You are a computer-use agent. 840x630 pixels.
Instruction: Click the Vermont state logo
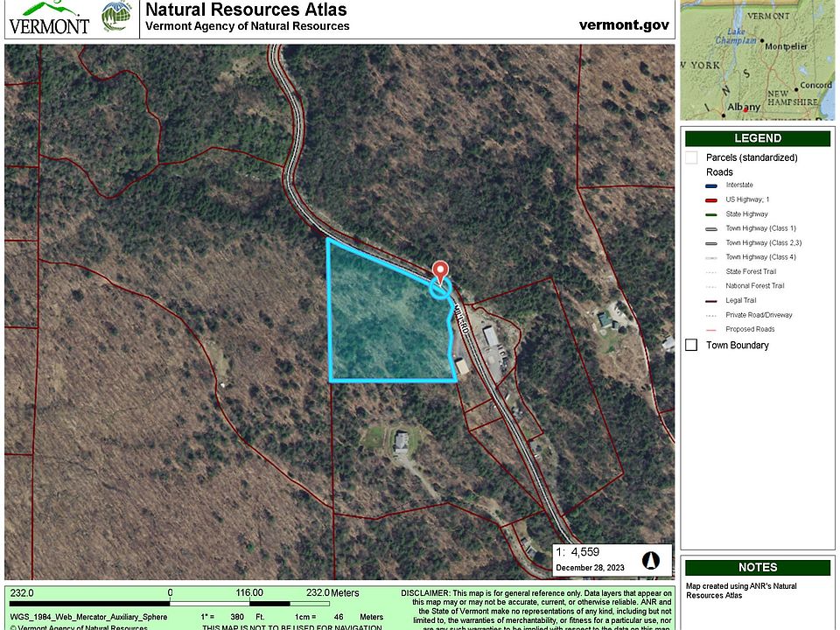coord(48,17)
